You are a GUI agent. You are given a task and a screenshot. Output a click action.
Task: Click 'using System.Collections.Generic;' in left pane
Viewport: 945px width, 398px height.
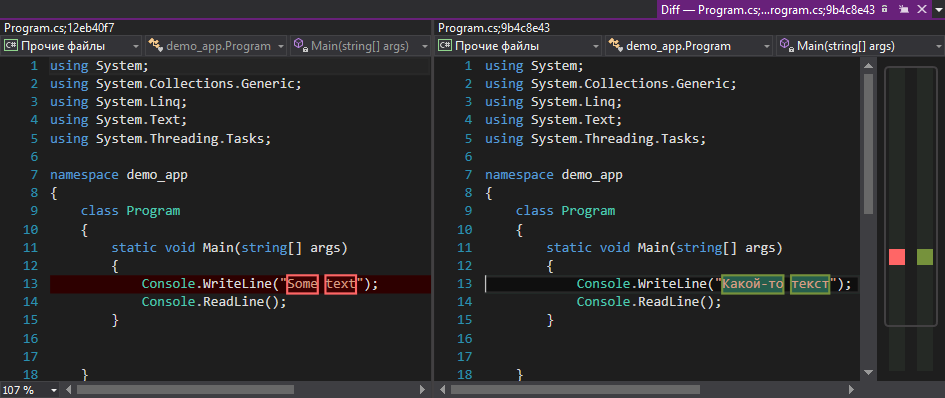[x=175, y=84]
